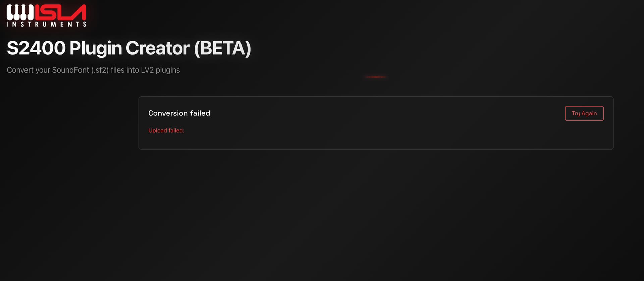The height and width of the screenshot is (281, 644).
Task: Click the letter A in the ISLA logo
Action: (77, 13)
